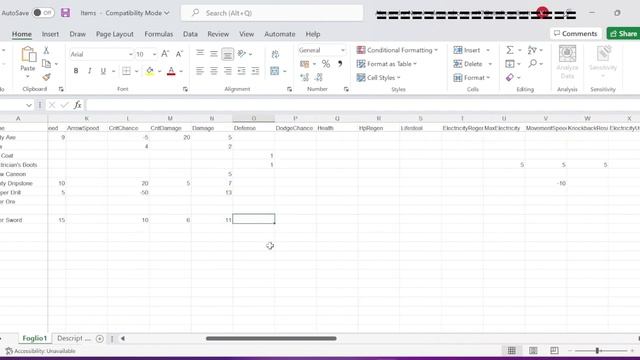This screenshot has width=640, height=360.
Task: Open Format as Table dropdown
Action: (387, 64)
